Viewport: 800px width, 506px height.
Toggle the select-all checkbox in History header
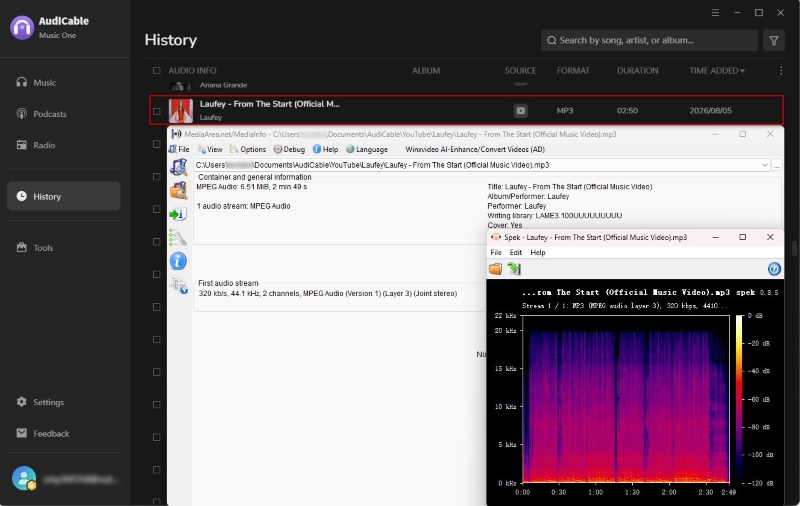click(157, 70)
